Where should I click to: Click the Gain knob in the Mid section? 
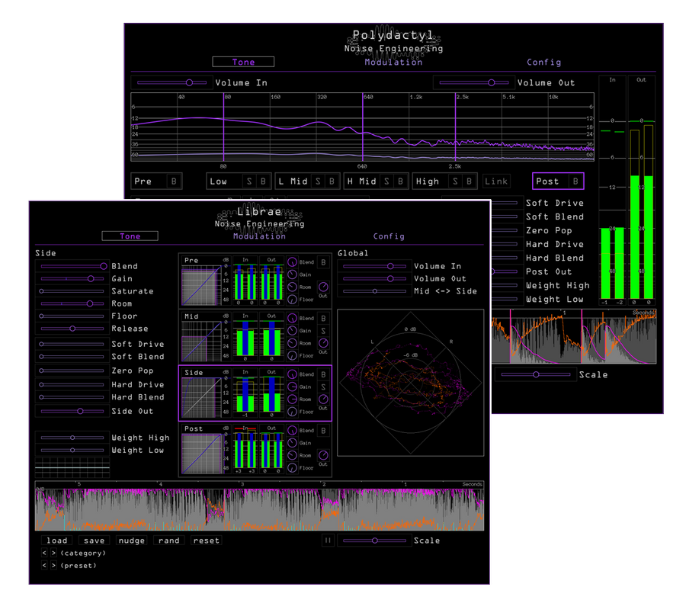[292, 331]
